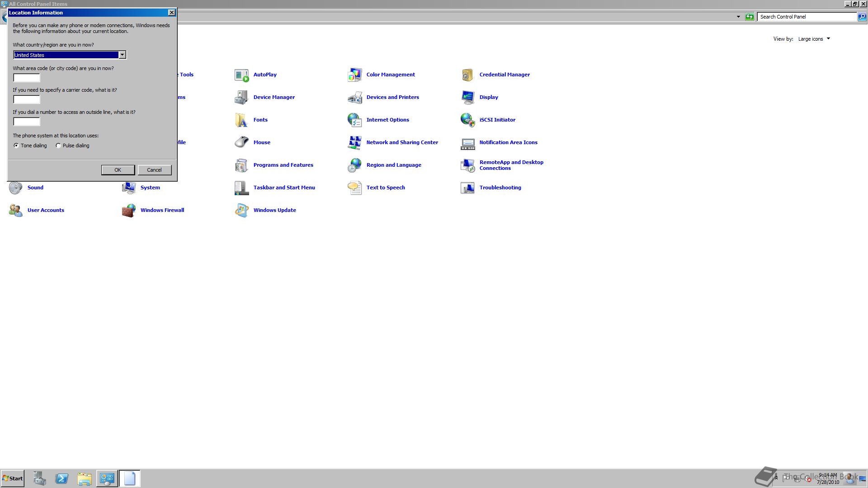Open the Devices and Printers icon
The image size is (868, 488).
click(355, 98)
